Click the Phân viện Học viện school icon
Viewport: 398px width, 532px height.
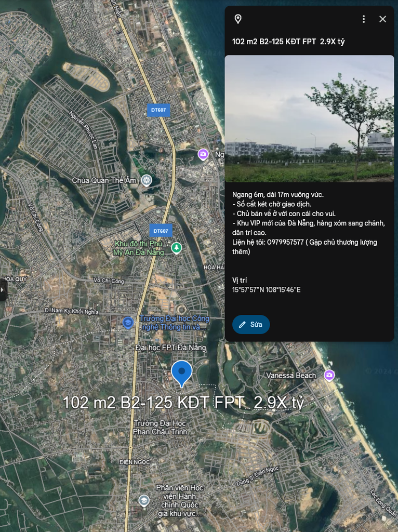click(x=144, y=500)
